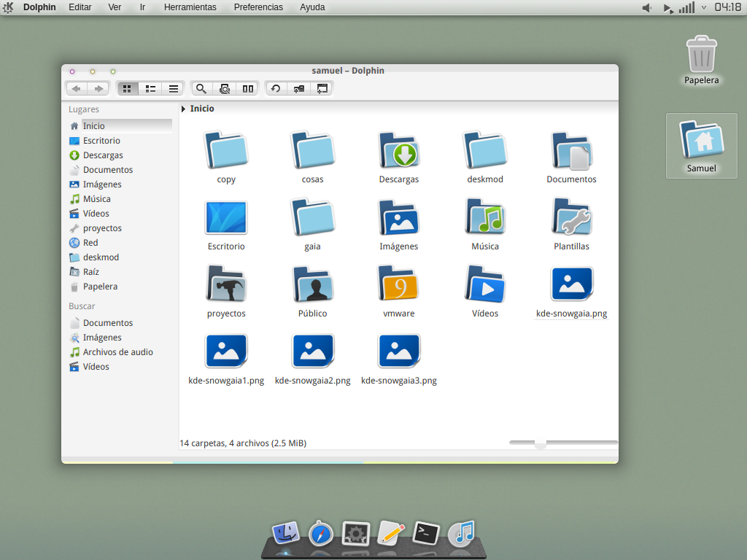The width and height of the screenshot is (747, 560).
Task: Switch to icons view mode
Action: pos(127,88)
